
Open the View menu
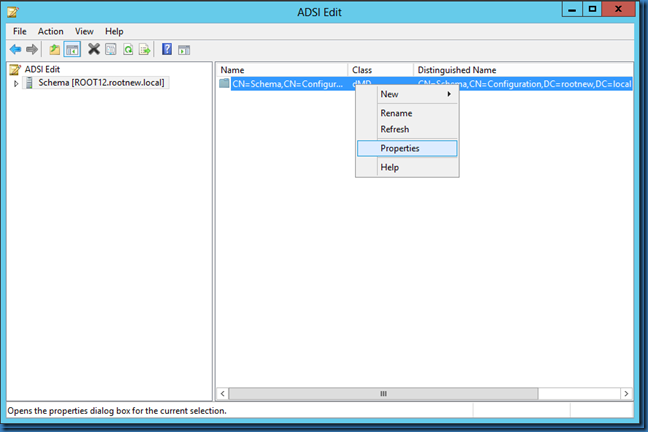(x=84, y=31)
